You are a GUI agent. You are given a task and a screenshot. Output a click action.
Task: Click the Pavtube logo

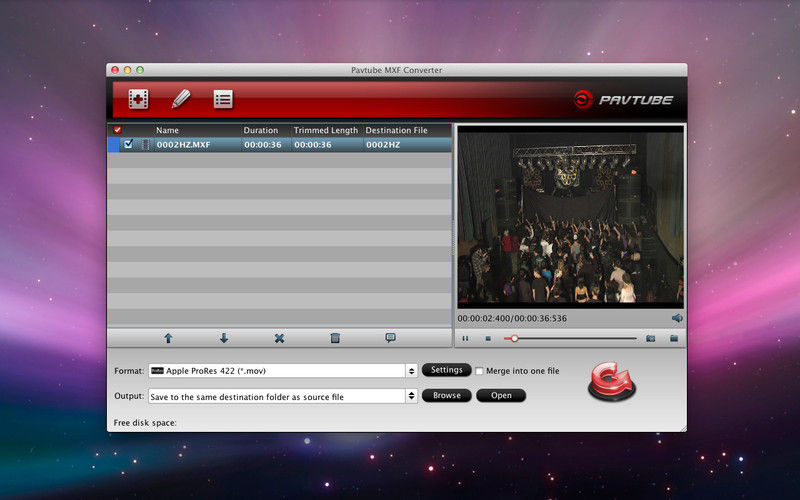coord(623,99)
